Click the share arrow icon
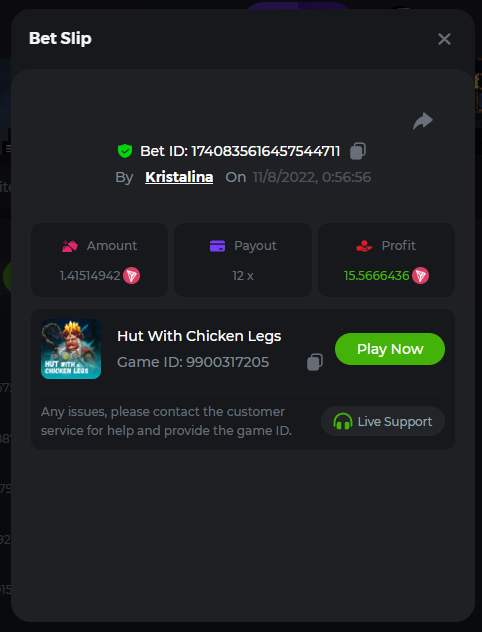 coord(423,121)
